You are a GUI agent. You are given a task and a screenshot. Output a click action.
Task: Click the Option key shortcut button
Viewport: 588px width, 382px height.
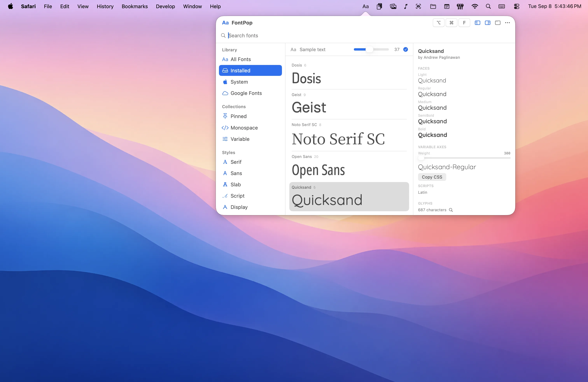[x=438, y=23]
